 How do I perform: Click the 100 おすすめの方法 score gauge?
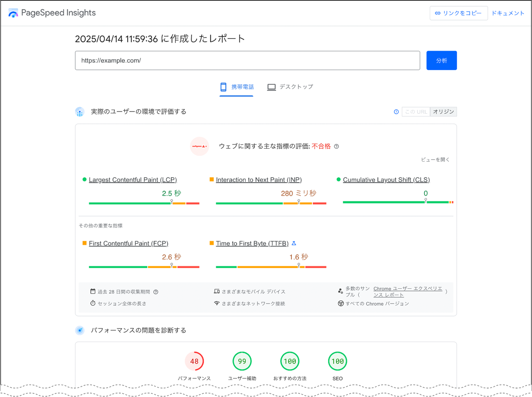coord(290,361)
